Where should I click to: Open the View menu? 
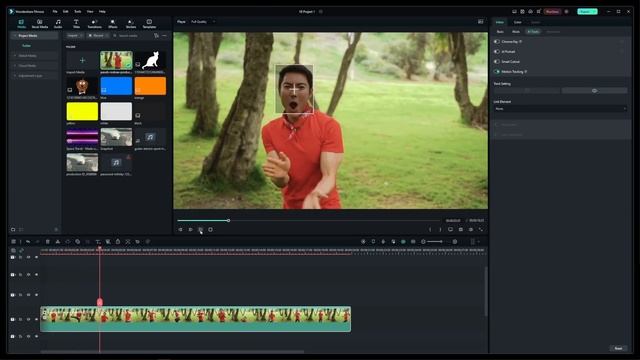(x=90, y=11)
